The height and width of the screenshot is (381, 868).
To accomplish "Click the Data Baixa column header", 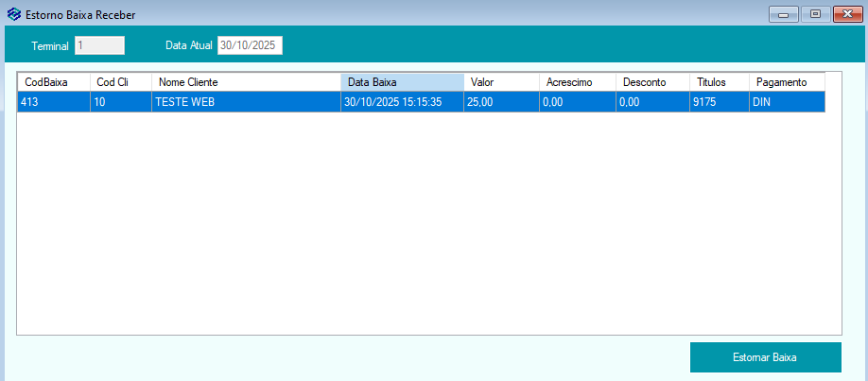I will pyautogui.click(x=402, y=82).
